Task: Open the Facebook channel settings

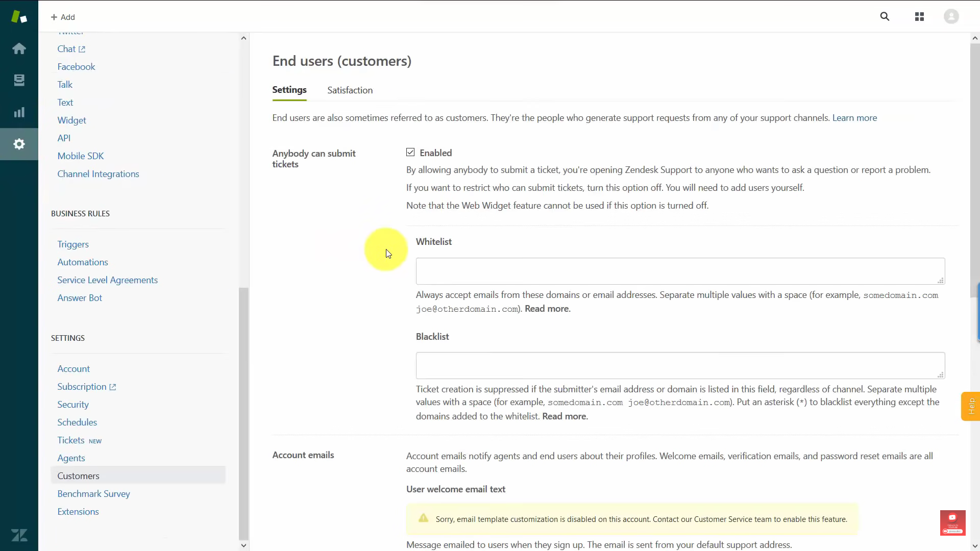Action: pos(76,67)
